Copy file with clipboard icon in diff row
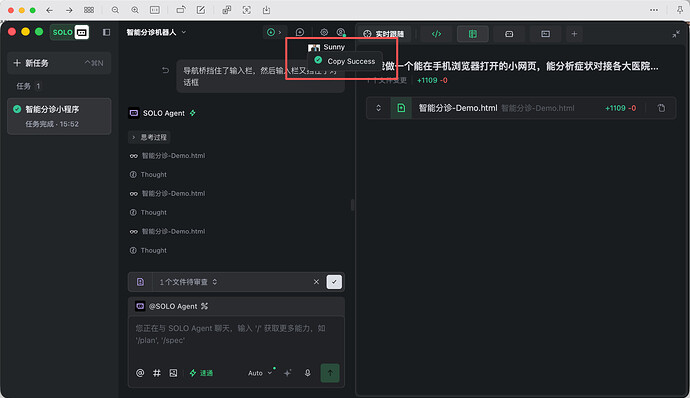The width and height of the screenshot is (690, 398). (x=661, y=108)
